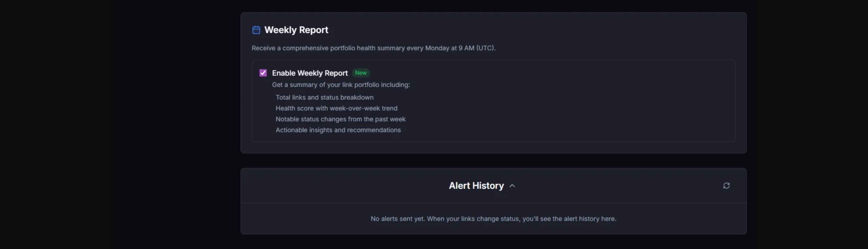
Task: Refresh the Alert History list
Action: pyautogui.click(x=726, y=186)
